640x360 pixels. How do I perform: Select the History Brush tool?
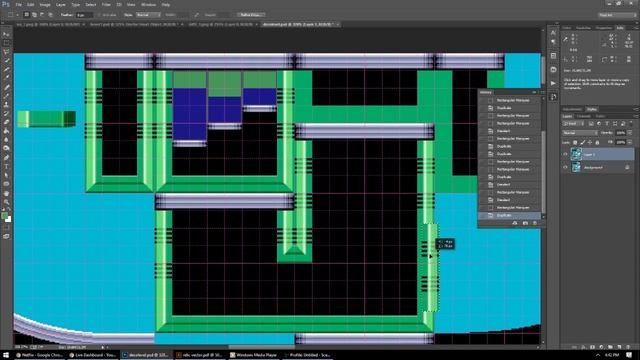pyautogui.click(x=6, y=113)
